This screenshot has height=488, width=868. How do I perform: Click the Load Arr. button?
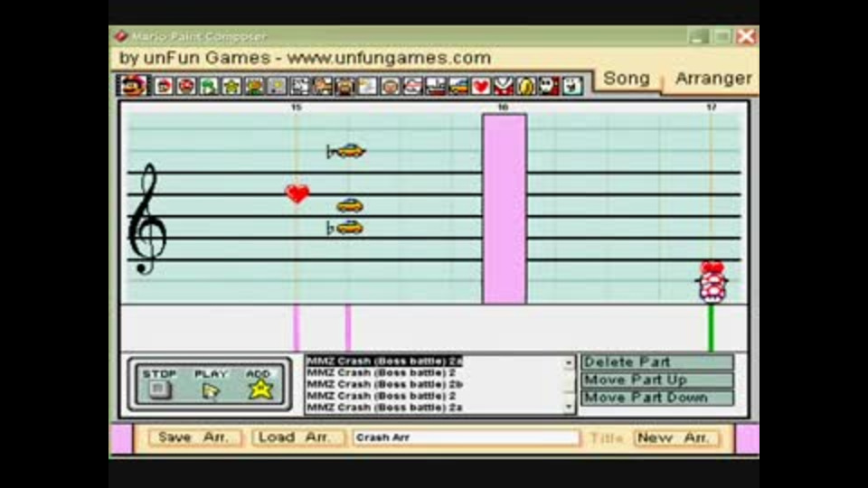pyautogui.click(x=298, y=437)
